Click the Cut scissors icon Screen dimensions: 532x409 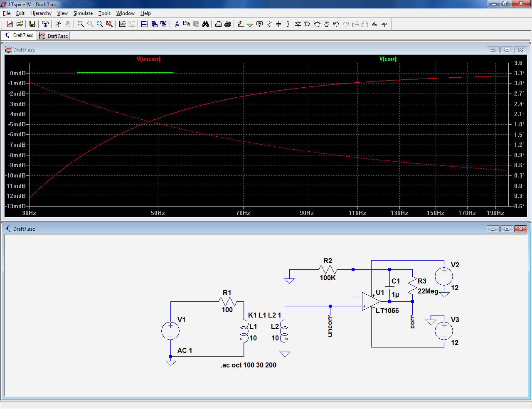pyautogui.click(x=177, y=24)
